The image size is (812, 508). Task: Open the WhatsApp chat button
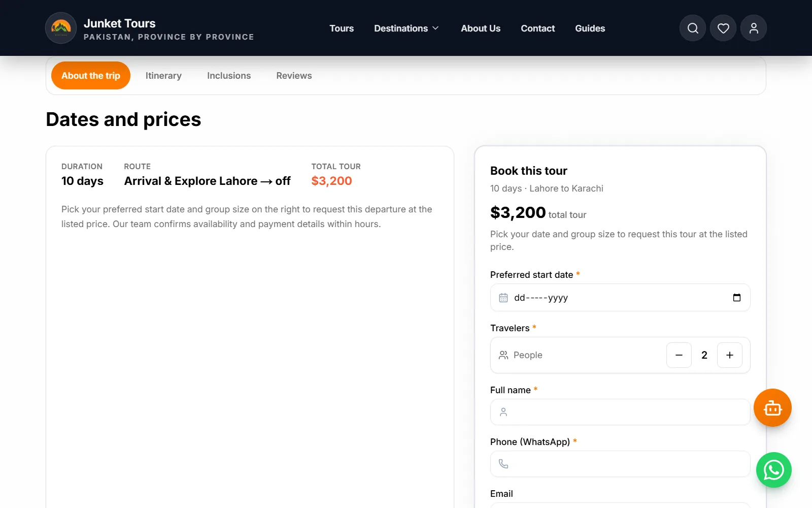[x=774, y=470]
